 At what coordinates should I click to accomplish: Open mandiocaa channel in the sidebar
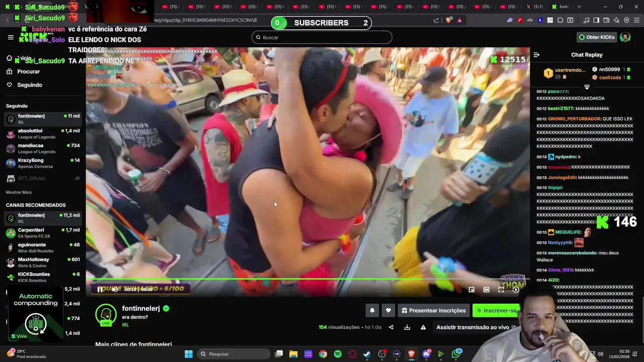click(42, 148)
